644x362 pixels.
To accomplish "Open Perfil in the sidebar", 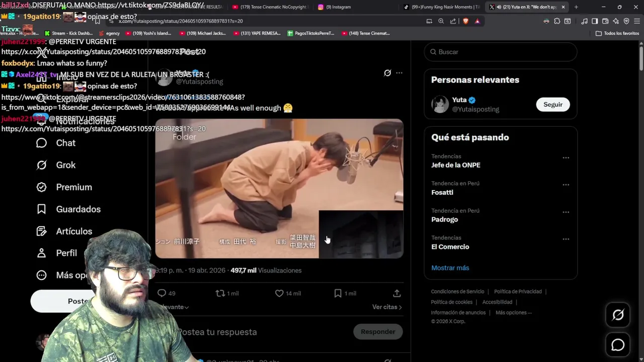I will click(x=56, y=253).
